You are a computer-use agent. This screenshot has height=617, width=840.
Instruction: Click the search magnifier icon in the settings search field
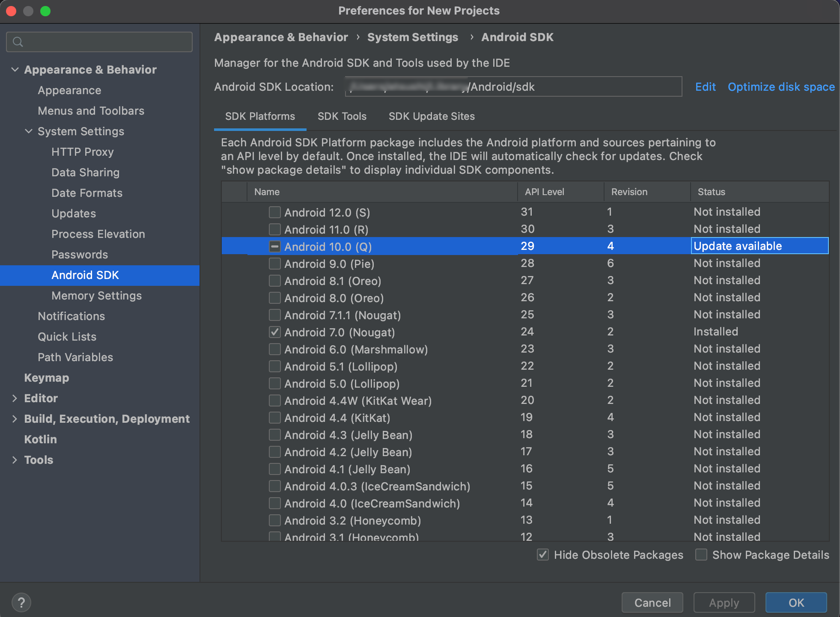[18, 42]
